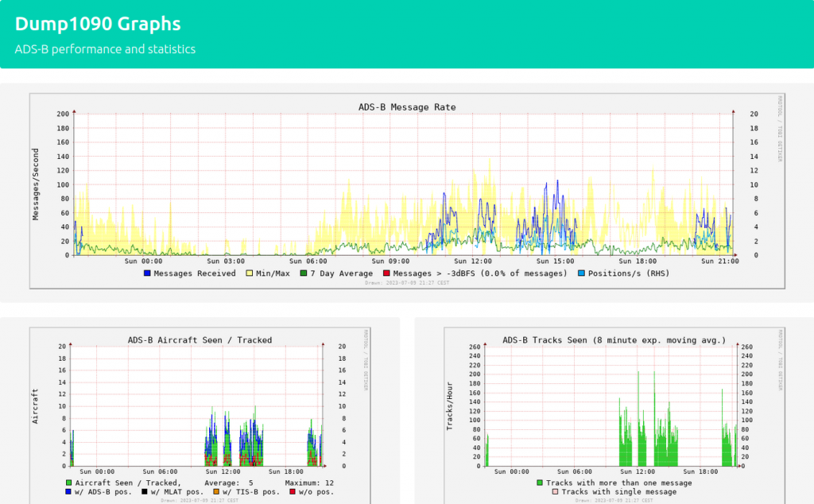Click the 'Aircraft' y-axis label
Viewport: 814px width, 504px height.
click(x=35, y=406)
